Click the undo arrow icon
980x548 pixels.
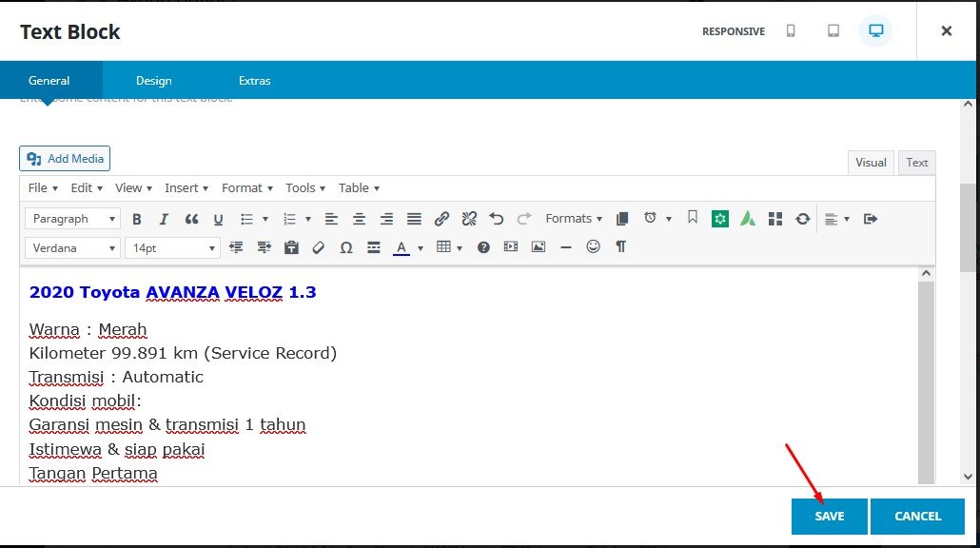click(496, 219)
